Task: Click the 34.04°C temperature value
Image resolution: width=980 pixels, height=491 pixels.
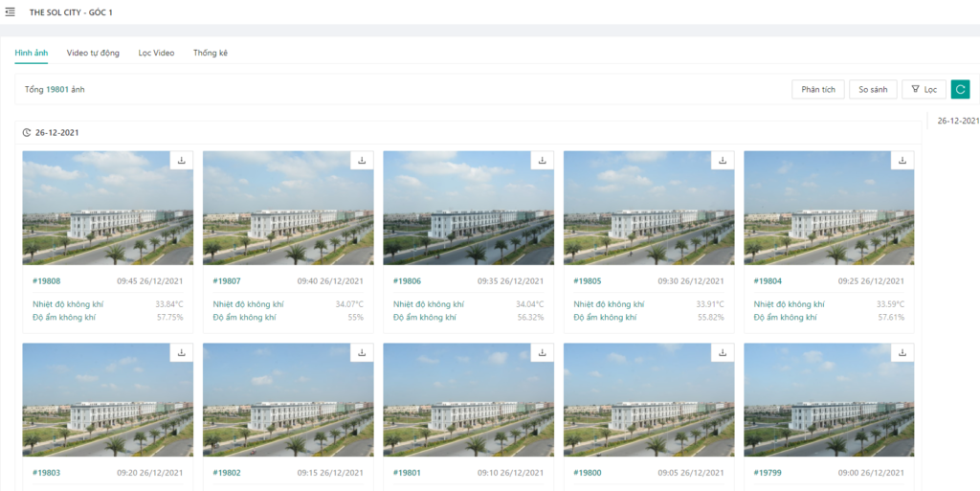Action: pos(530,304)
